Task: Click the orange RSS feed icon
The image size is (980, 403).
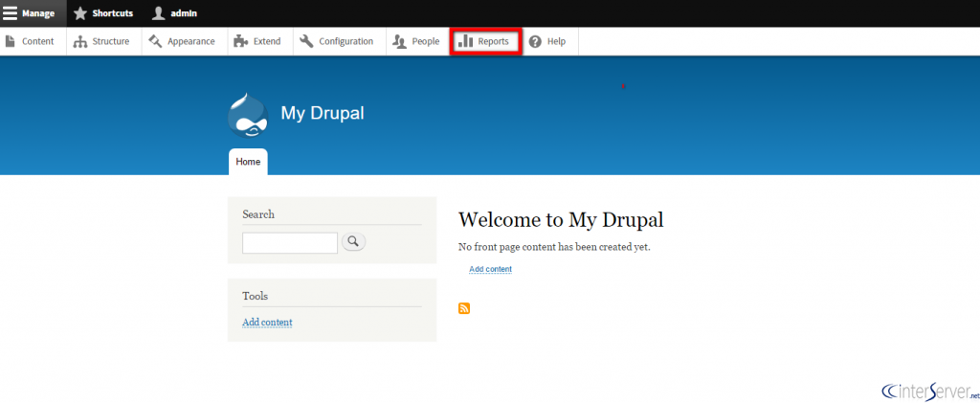Action: pos(464,308)
